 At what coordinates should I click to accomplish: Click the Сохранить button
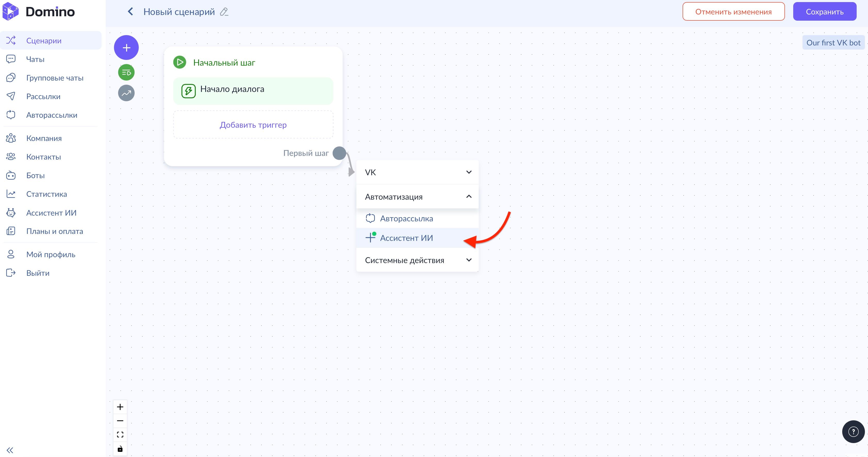pyautogui.click(x=824, y=12)
